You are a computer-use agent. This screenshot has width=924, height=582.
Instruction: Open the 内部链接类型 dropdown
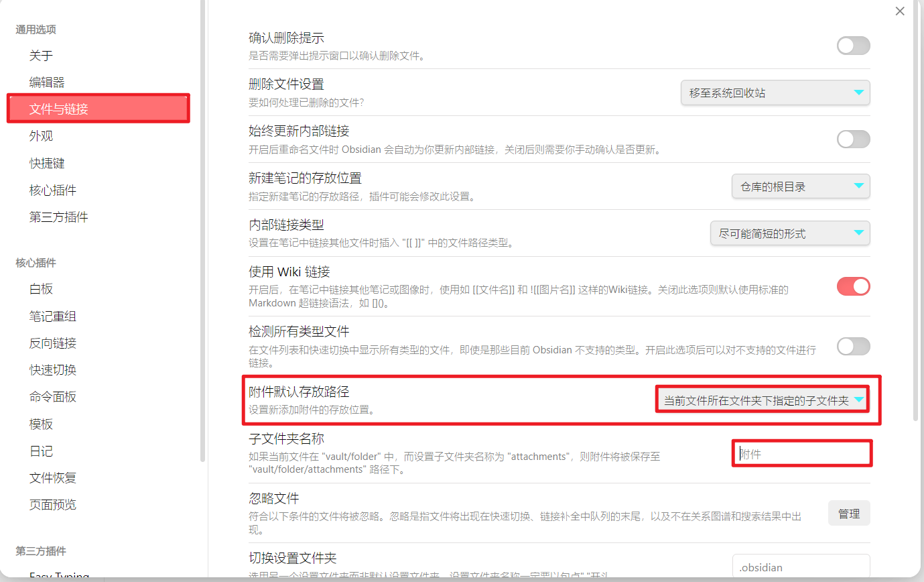[x=790, y=233]
